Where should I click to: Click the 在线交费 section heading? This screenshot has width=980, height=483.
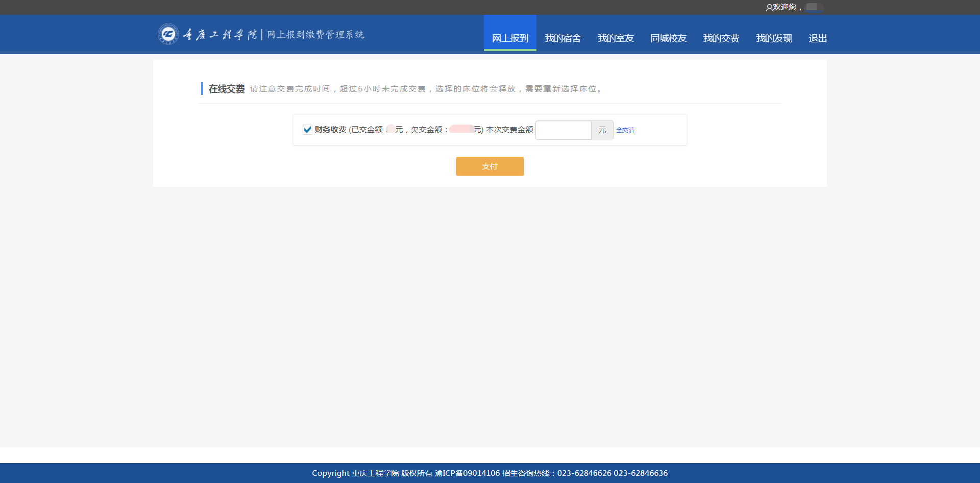coord(227,89)
